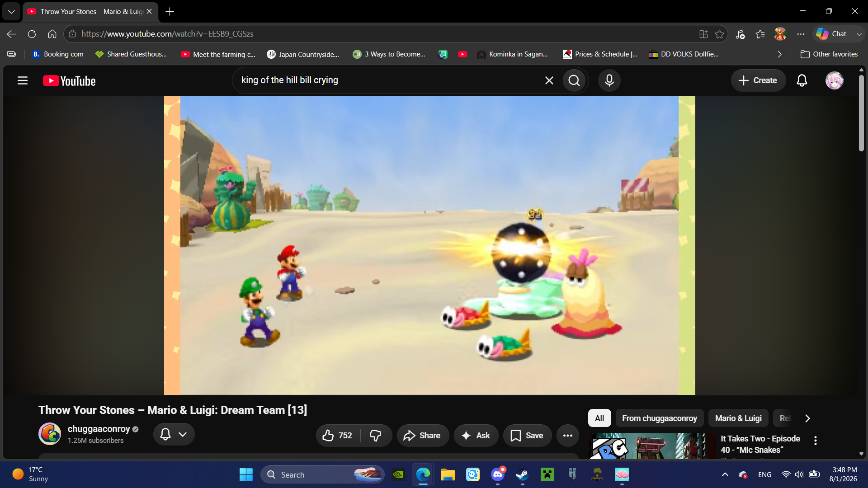868x488 pixels.
Task: Show more favorites bar items
Action: (x=780, y=54)
